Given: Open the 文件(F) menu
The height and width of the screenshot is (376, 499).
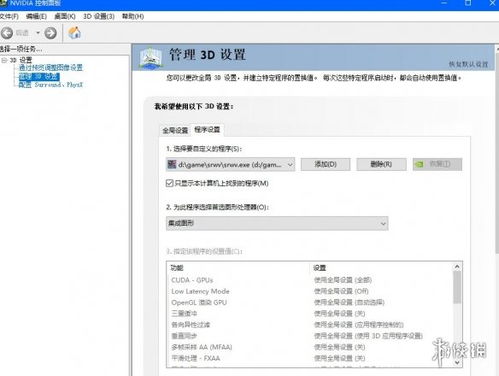Looking at the screenshot, I should (x=9, y=16).
